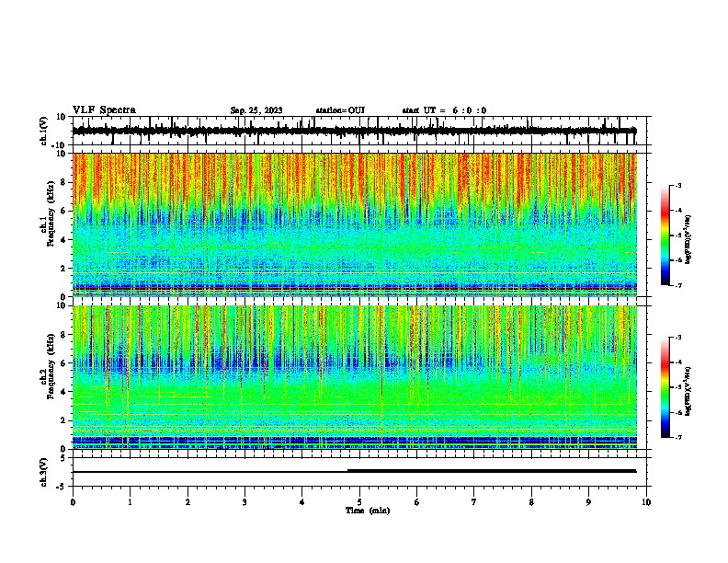The height and width of the screenshot is (563, 728).
Task: Click the '9' tick on the time axis
Action: pyautogui.click(x=588, y=502)
